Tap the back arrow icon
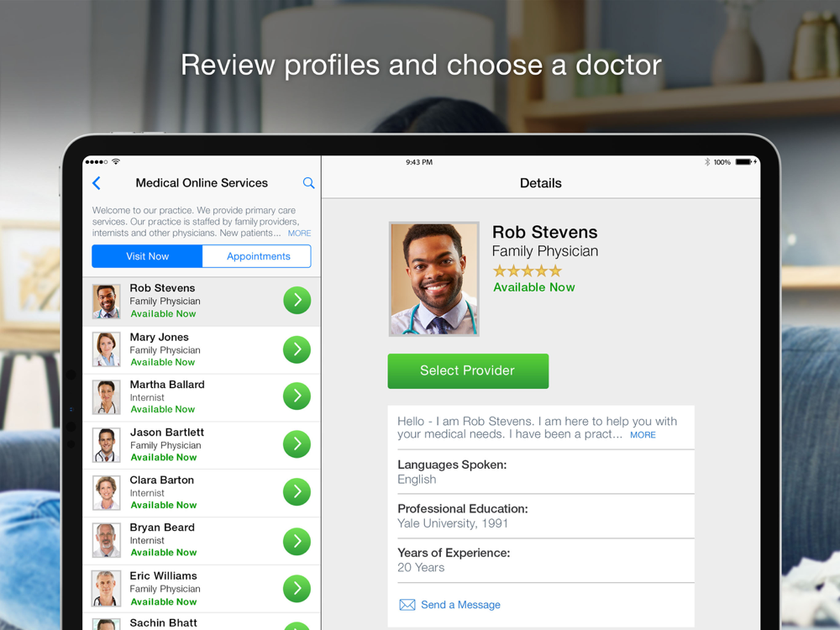The image size is (840, 630). (x=97, y=183)
